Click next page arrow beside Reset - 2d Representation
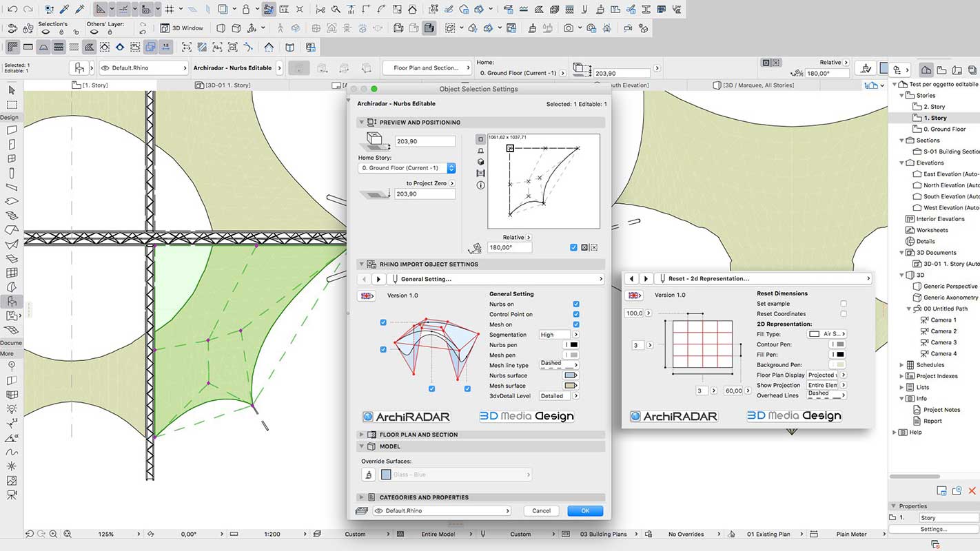This screenshot has width=980, height=551. pos(645,278)
